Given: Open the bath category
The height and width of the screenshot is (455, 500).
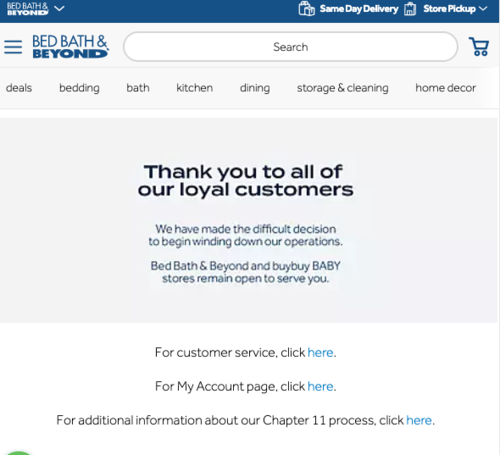Looking at the screenshot, I should [138, 88].
